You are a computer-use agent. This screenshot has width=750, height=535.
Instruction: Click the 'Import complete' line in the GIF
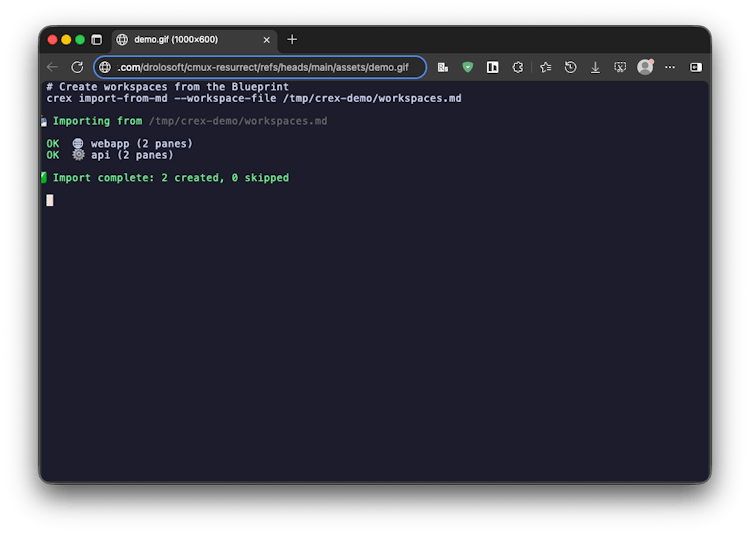(x=170, y=178)
